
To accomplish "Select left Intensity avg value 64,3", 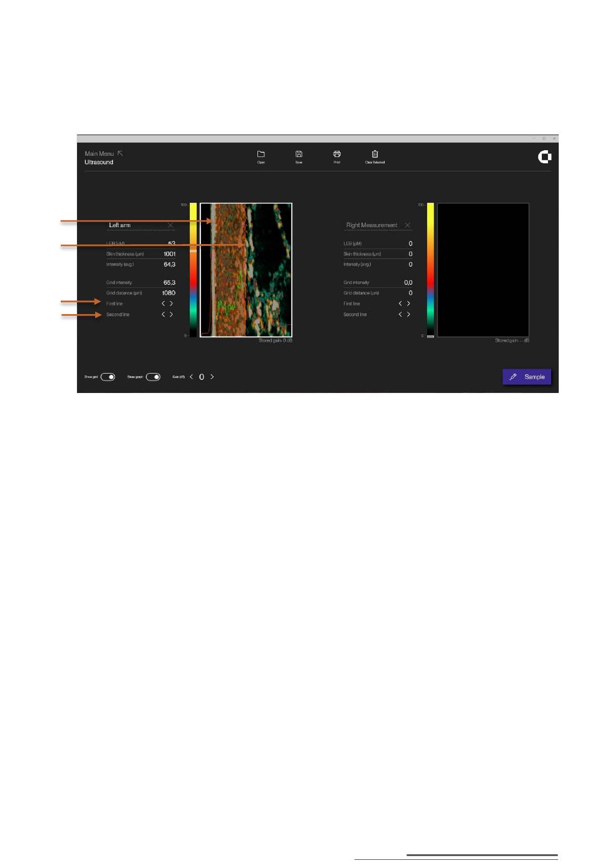I will 169,265.
